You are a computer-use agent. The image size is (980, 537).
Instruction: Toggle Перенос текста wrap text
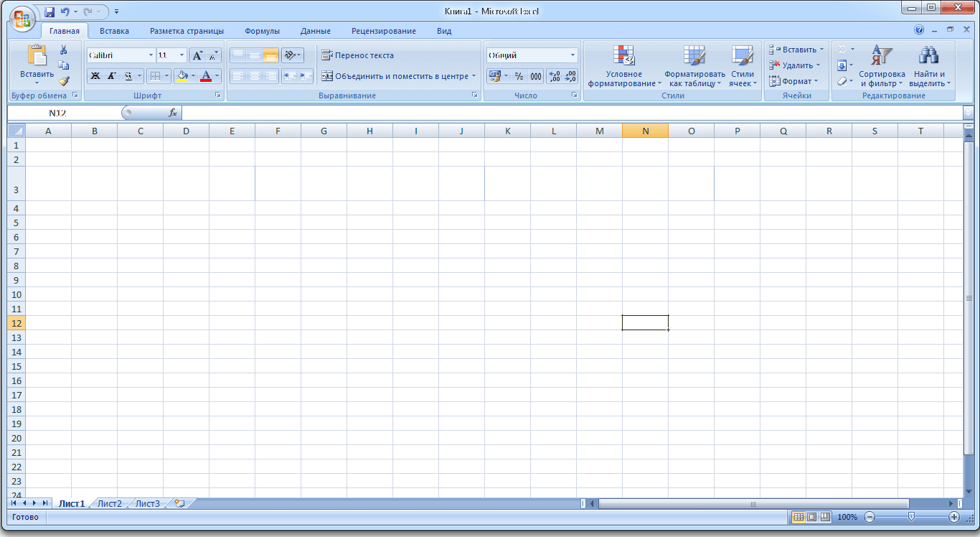point(357,55)
